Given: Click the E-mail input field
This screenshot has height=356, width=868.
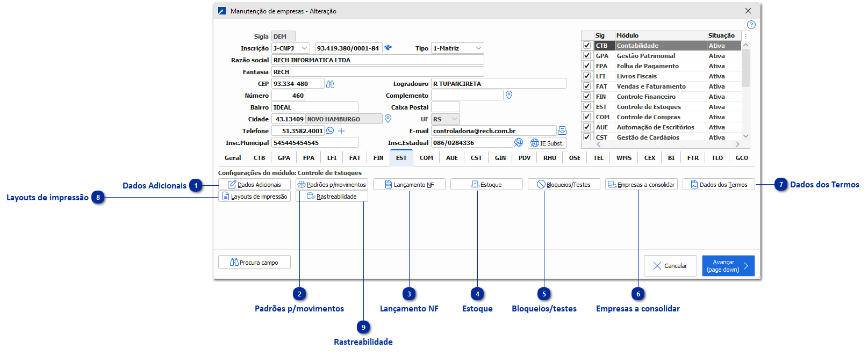Looking at the screenshot, I should 493,131.
